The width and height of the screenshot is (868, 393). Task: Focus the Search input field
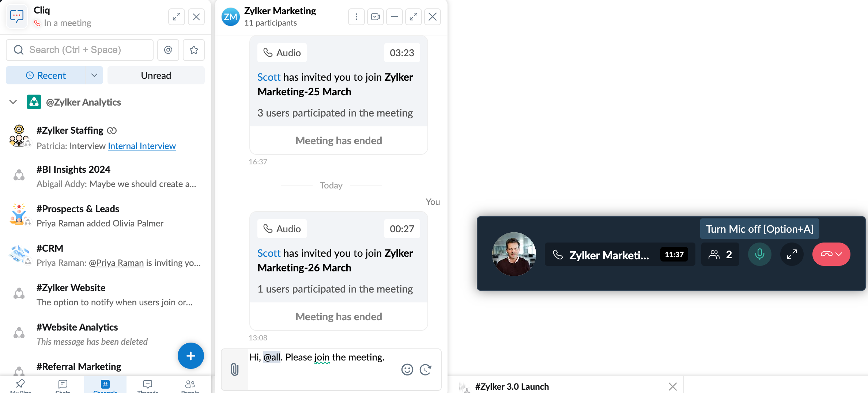click(x=80, y=50)
